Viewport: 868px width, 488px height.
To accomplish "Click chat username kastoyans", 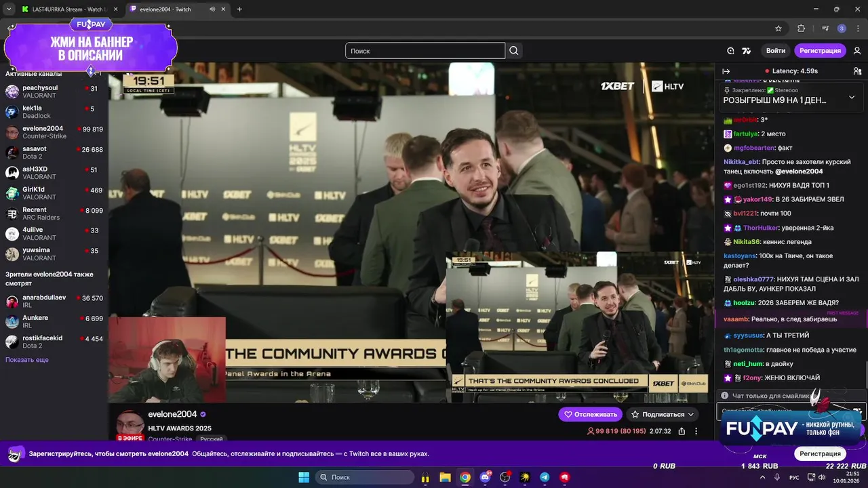I will [x=740, y=256].
